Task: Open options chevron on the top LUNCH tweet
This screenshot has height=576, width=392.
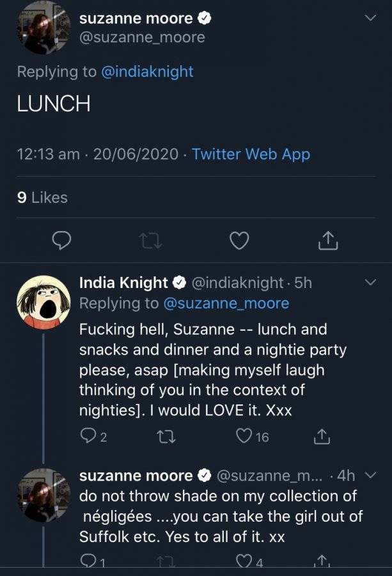Action: tap(371, 18)
